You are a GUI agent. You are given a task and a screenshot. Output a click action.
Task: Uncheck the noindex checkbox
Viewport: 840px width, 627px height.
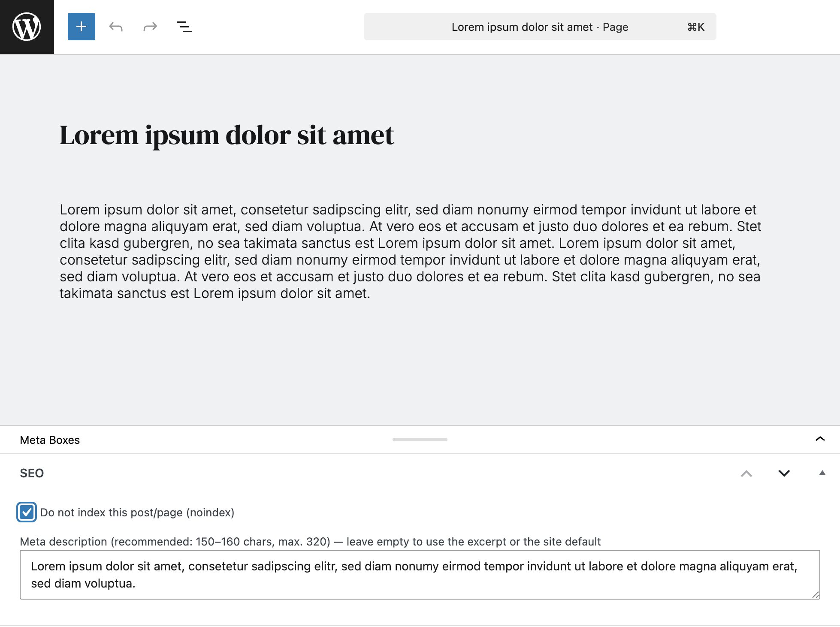27,512
